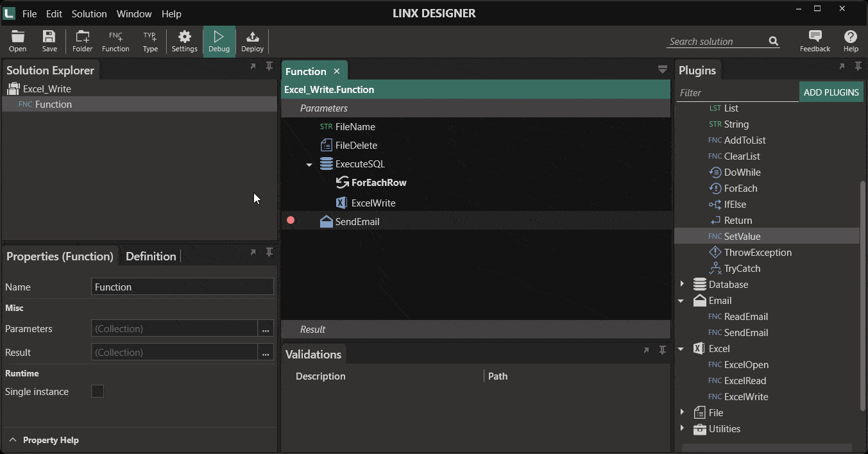Click the LINX logo icon
Image resolution: width=868 pixels, height=454 pixels.
click(x=9, y=13)
